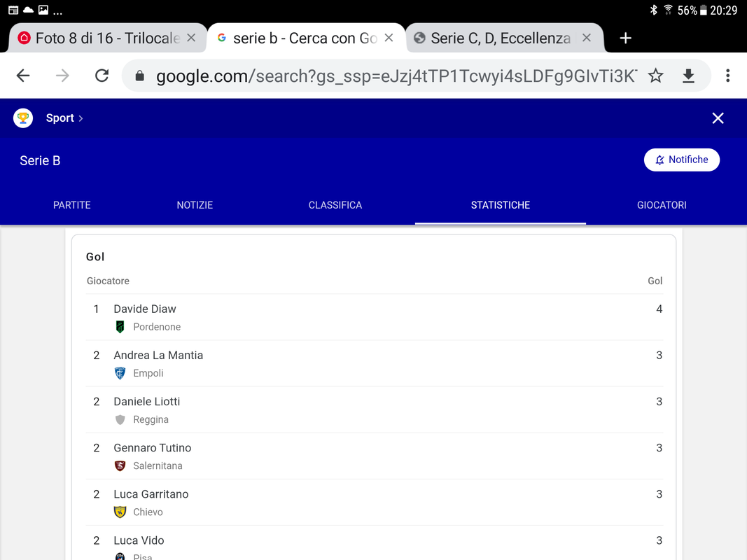Select the Andrea La Mantia row
Image resolution: width=747 pixels, height=560 pixels.
coord(374,363)
